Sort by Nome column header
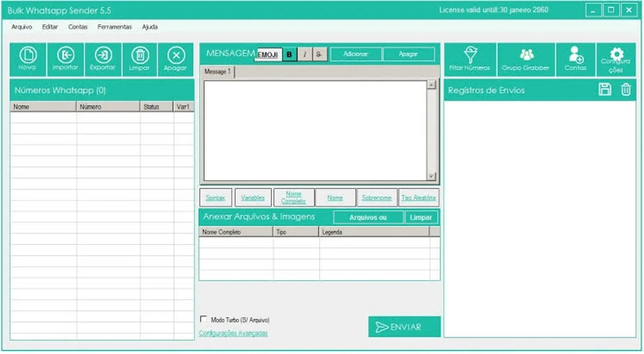Viewport: 644px width, 354px height. point(43,106)
